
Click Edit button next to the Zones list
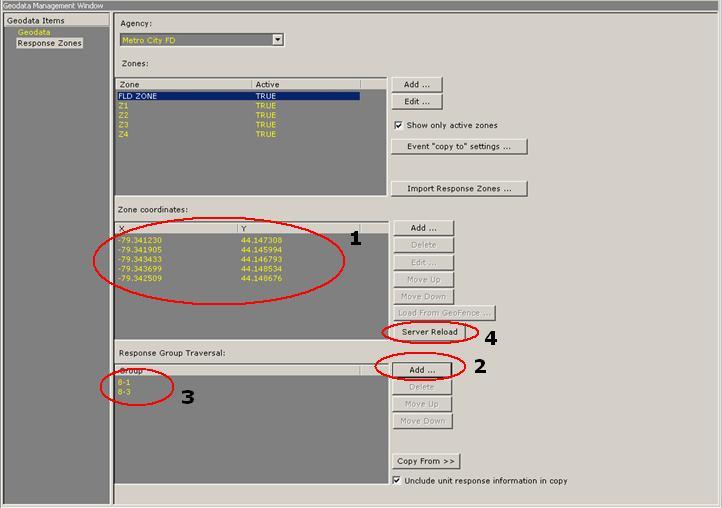(416, 102)
